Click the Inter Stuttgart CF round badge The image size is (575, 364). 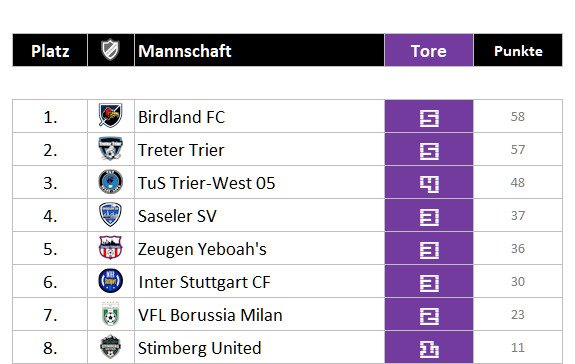(110, 281)
